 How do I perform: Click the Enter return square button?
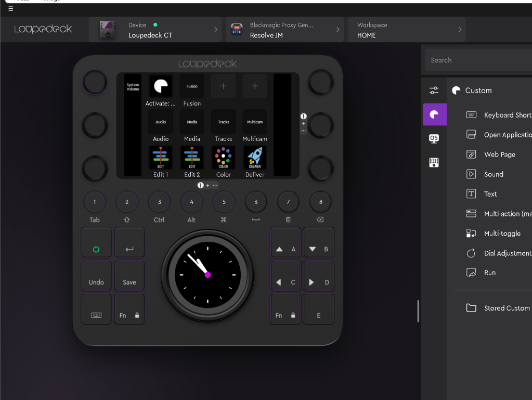[129, 242]
